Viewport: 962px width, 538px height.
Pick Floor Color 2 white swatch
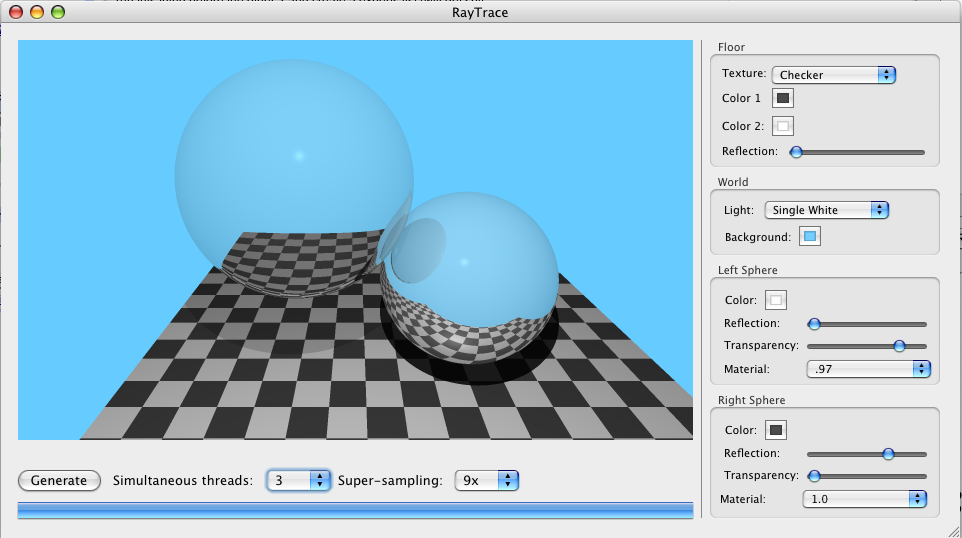click(x=783, y=126)
